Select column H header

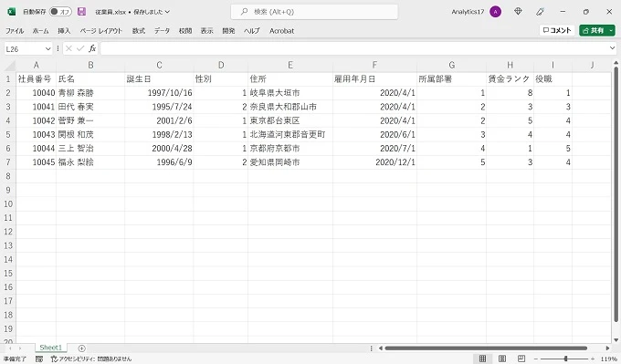coord(510,66)
